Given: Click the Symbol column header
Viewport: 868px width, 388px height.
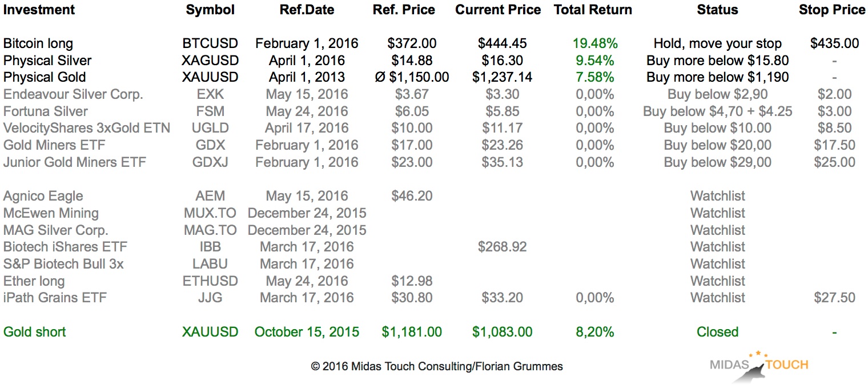Looking at the screenshot, I should point(210,10).
